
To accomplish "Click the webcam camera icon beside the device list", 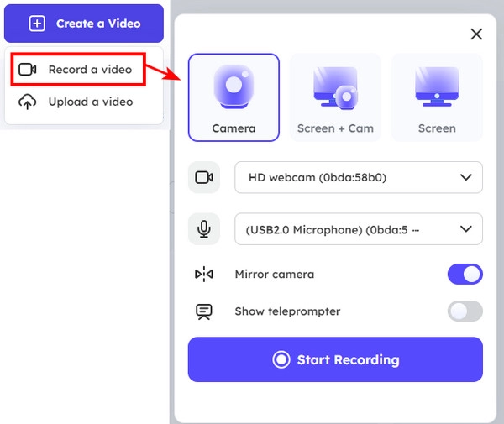I will pos(204,178).
